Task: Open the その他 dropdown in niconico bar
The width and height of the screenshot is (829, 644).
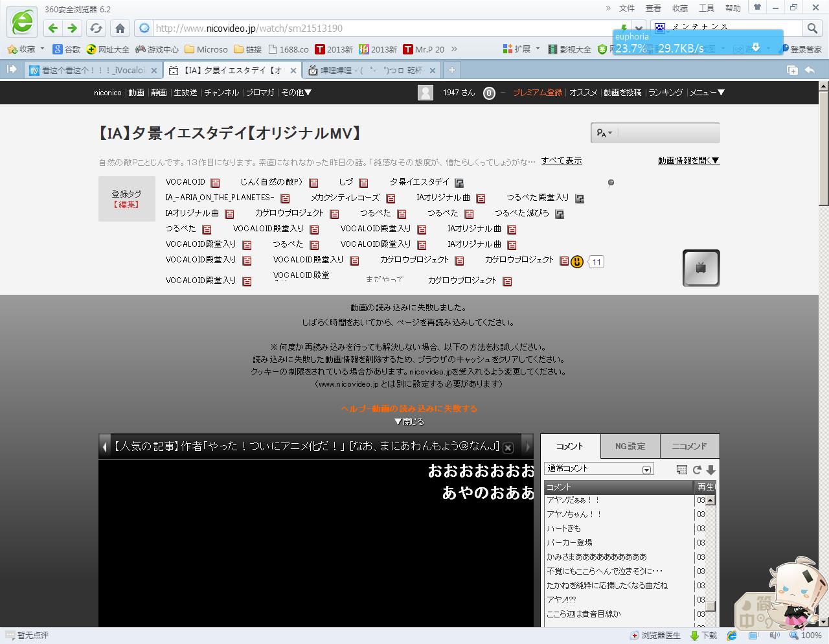Action: tap(296, 93)
